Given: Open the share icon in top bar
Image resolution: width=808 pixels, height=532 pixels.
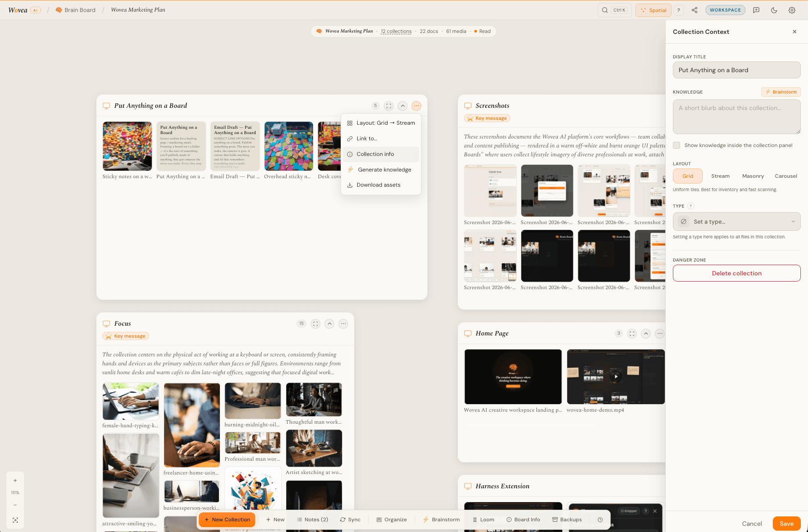Looking at the screenshot, I should pos(694,10).
